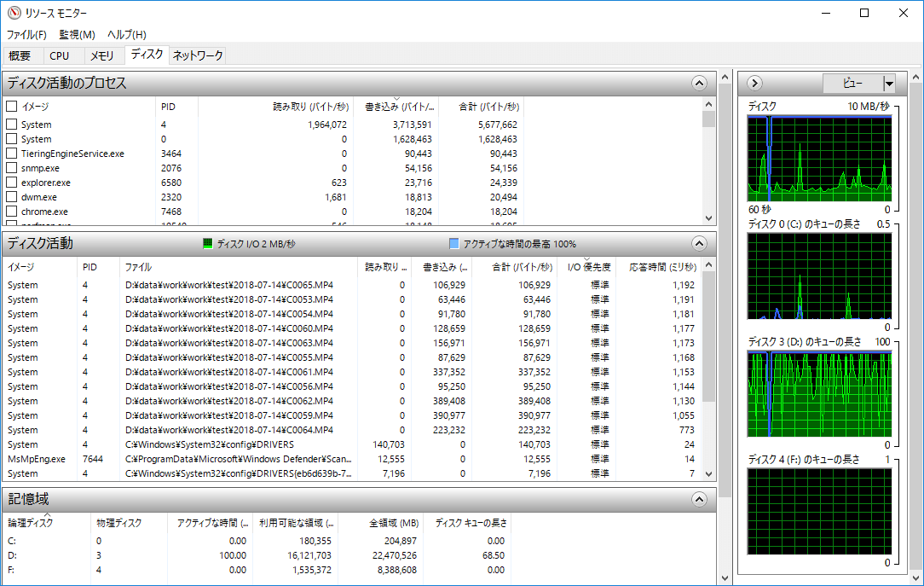Hide the graph pane with arrow button
The width and height of the screenshot is (924, 586).
754,84
